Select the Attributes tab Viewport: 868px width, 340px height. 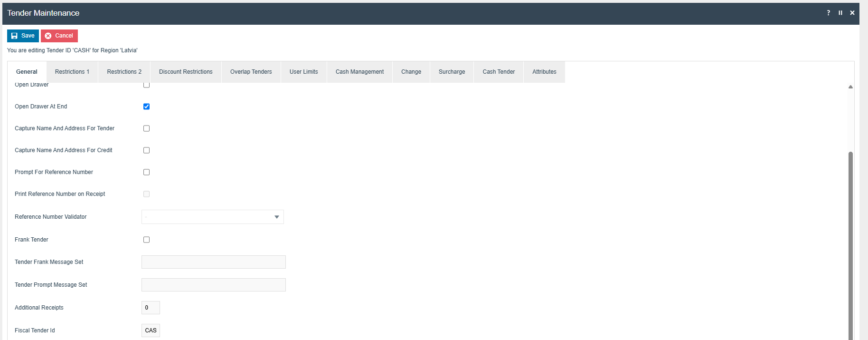[544, 72]
